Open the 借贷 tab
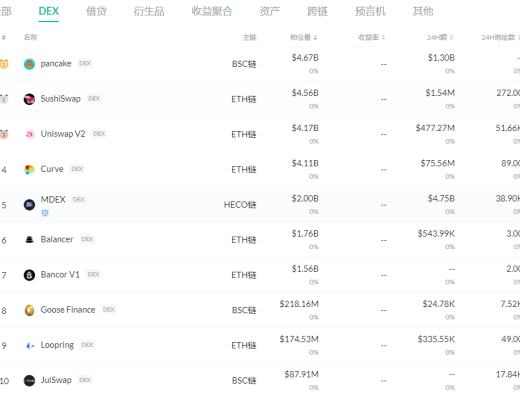Screen dimensions: 520x400 [x=96, y=11]
